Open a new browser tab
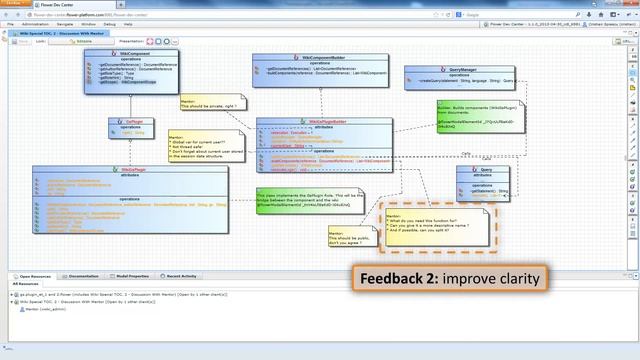640x360 pixels. (121, 5)
